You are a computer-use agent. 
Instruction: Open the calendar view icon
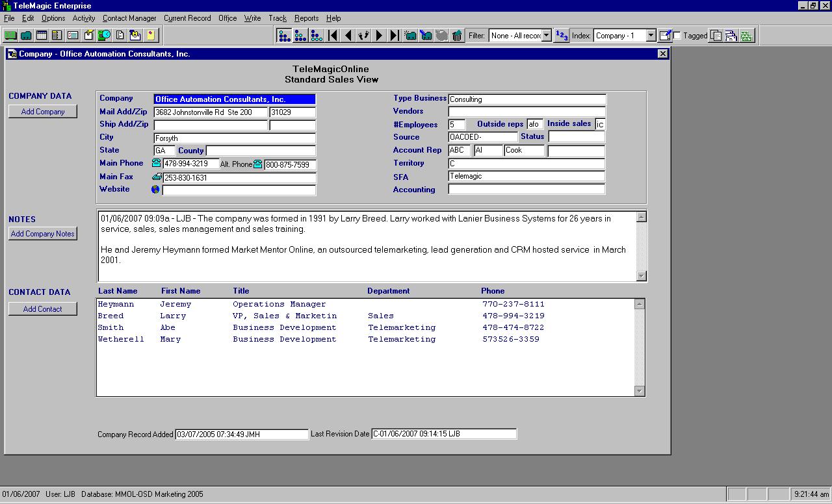40,35
